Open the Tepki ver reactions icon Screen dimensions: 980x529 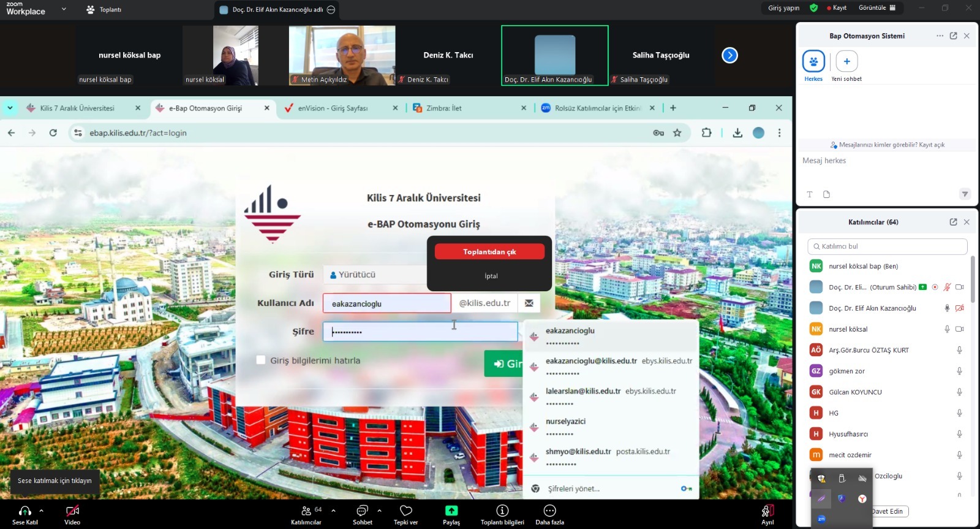pos(405,511)
